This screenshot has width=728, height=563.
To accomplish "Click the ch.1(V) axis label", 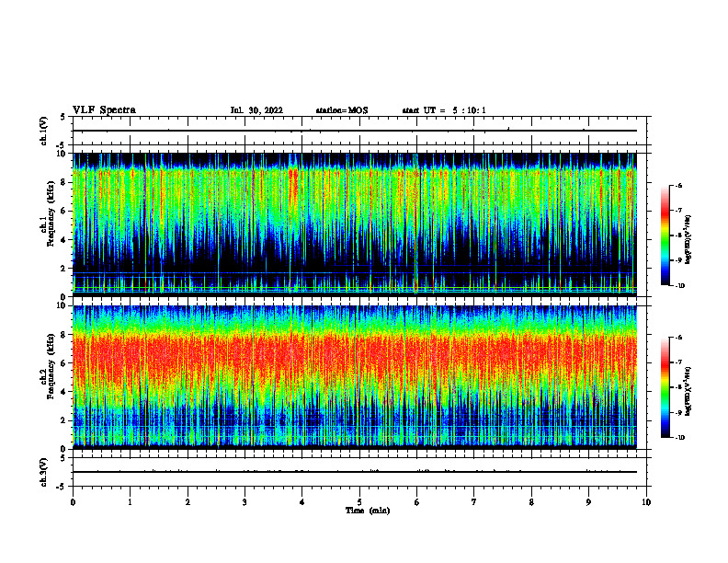I will pyautogui.click(x=43, y=131).
